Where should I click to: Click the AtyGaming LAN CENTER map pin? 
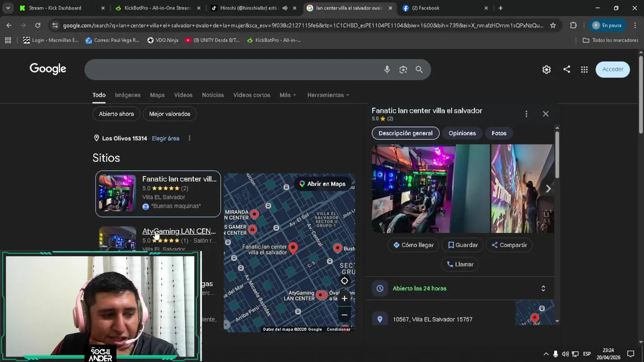(321, 295)
